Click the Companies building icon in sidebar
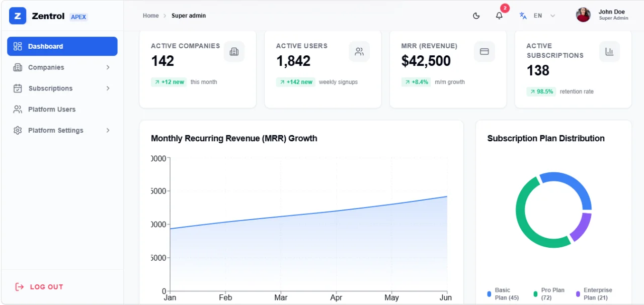Image resolution: width=644 pixels, height=305 pixels. [x=18, y=67]
